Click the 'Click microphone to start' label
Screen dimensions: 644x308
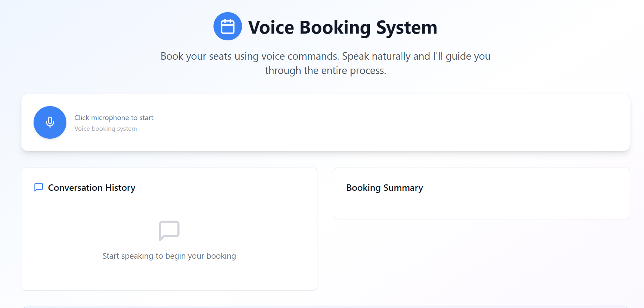tap(114, 118)
